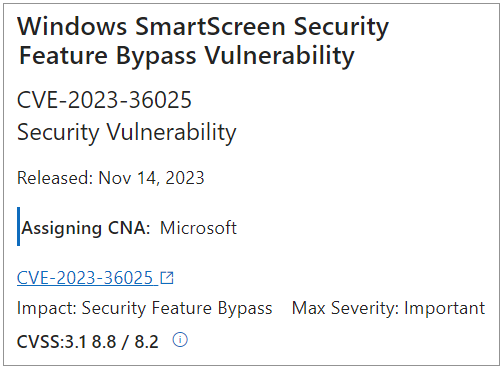Click Impact: Security Feature Bypass text
The height and width of the screenshot is (366, 502).
(x=144, y=308)
